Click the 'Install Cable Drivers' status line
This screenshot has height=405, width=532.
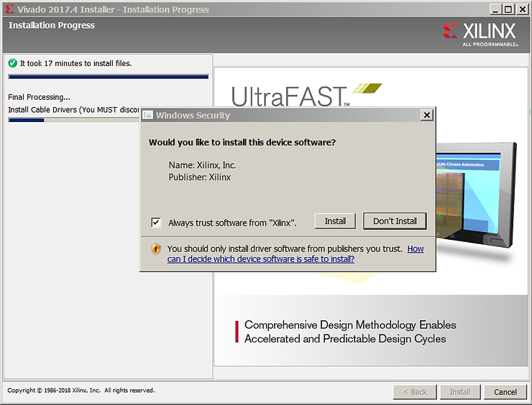73,110
